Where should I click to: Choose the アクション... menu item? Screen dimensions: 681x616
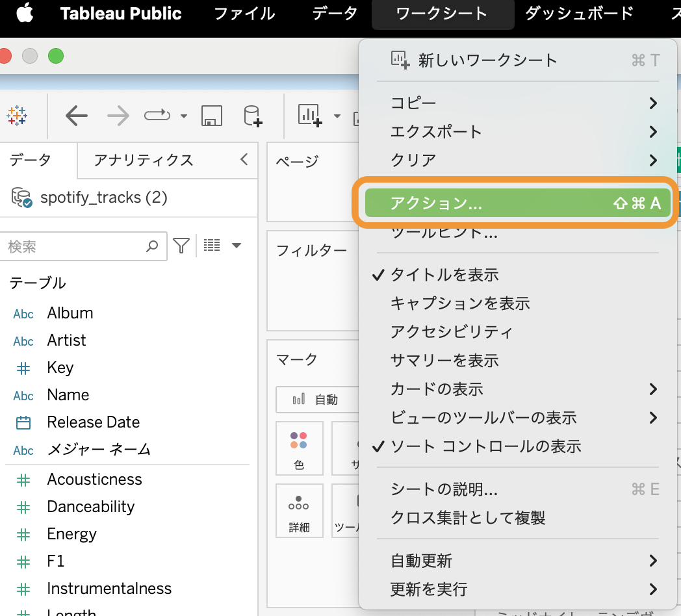point(518,203)
